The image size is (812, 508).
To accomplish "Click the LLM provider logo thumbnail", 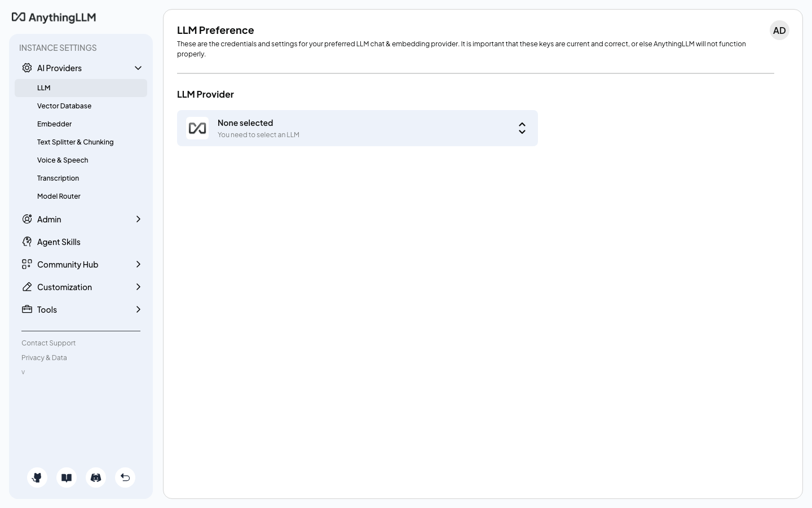I will click(197, 128).
